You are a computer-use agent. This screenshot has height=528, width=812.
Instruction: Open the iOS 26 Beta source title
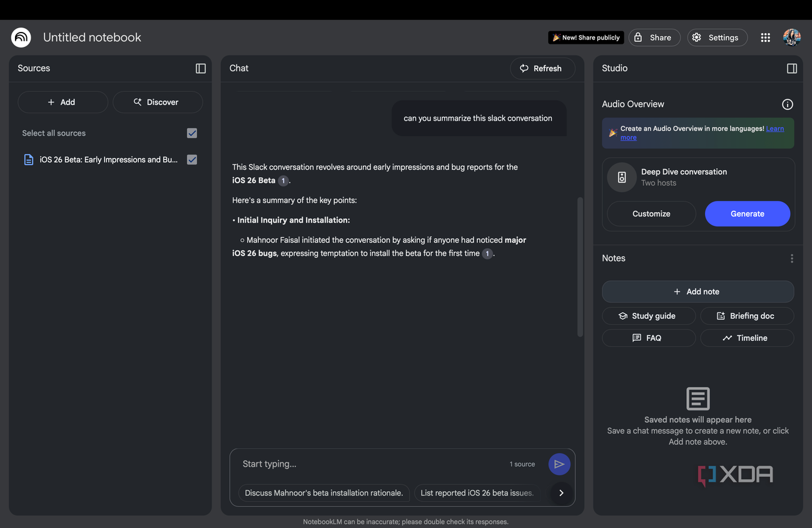(109, 160)
